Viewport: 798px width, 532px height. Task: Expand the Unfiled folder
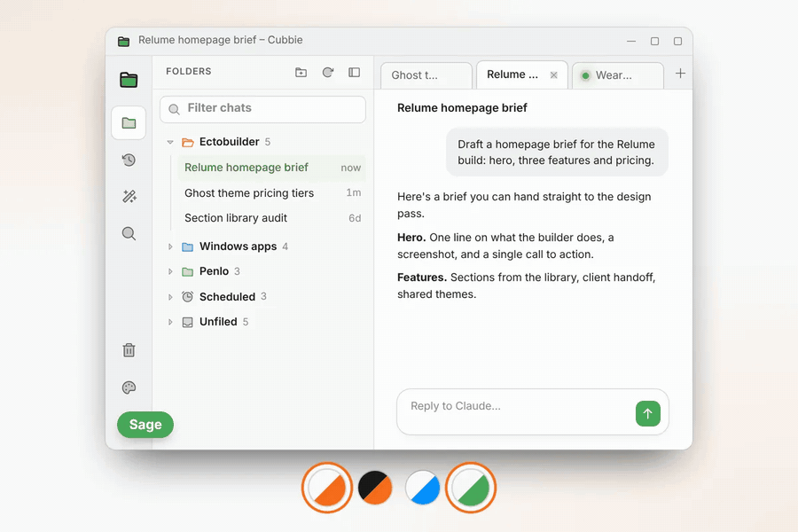(170, 322)
